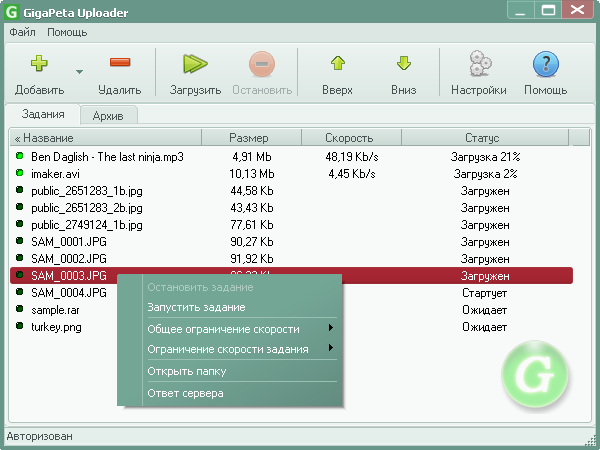This screenshot has width=600, height=450.
Task: Click the red minus Delete icon
Action: (120, 64)
